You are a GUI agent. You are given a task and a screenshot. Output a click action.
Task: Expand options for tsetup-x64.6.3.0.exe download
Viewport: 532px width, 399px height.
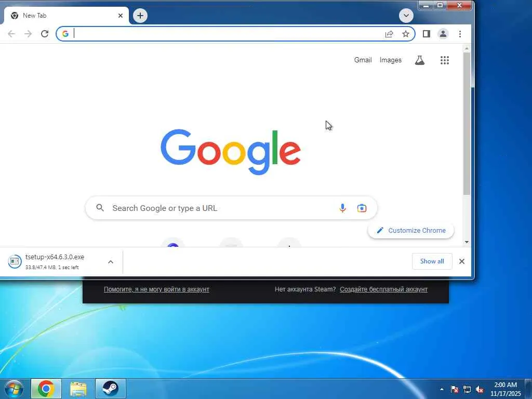111,262
